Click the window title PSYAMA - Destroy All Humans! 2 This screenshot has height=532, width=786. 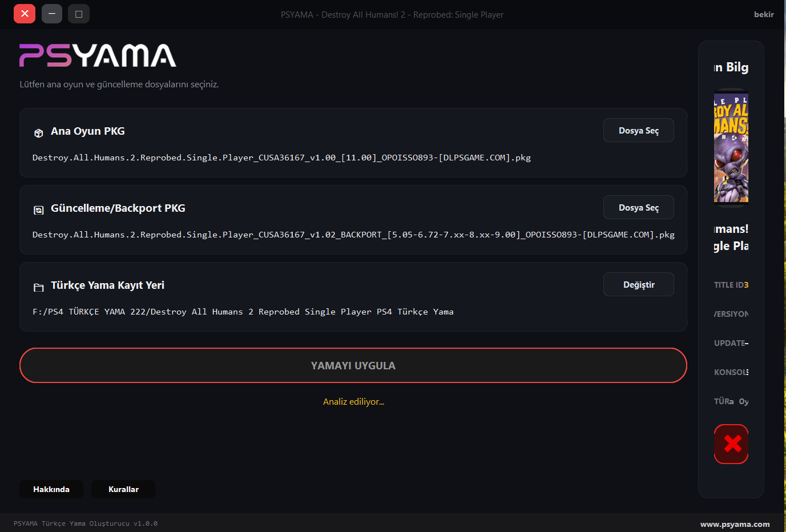point(392,15)
